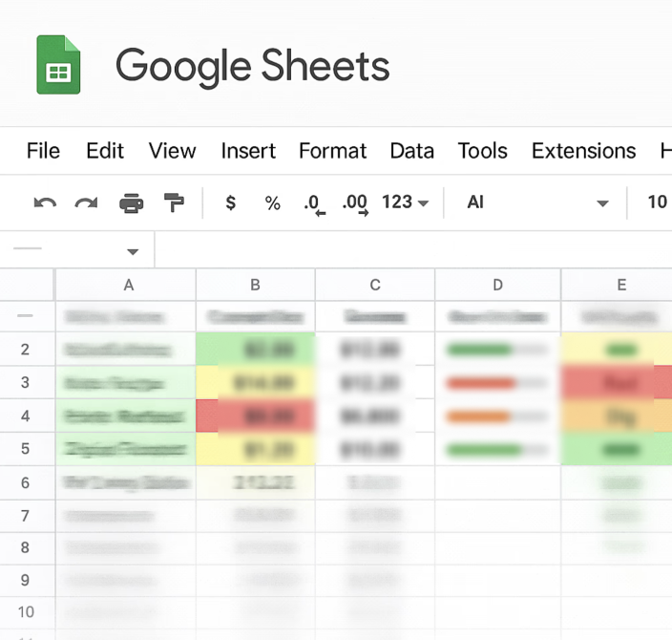Undo the last action
The image size is (672, 640).
click(45, 203)
